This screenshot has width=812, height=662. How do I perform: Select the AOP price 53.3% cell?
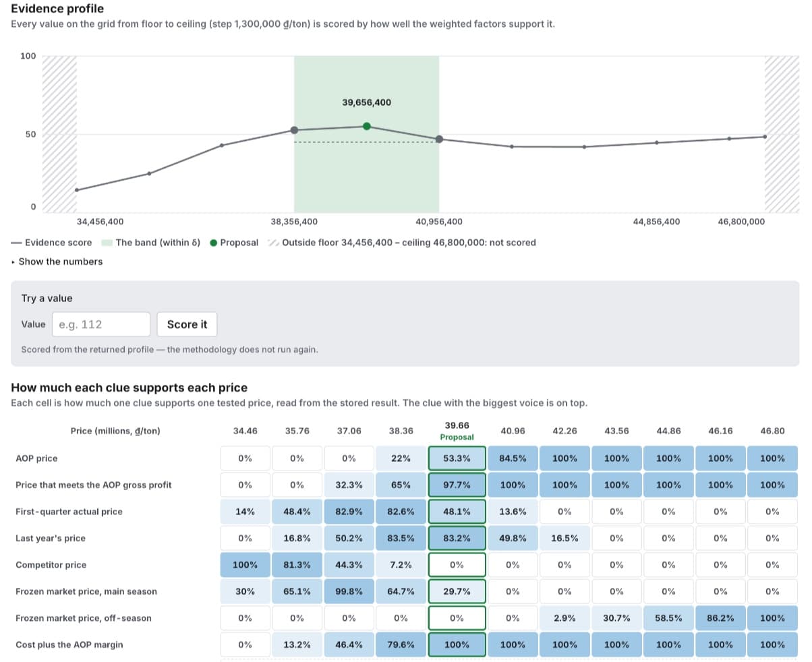(x=457, y=458)
